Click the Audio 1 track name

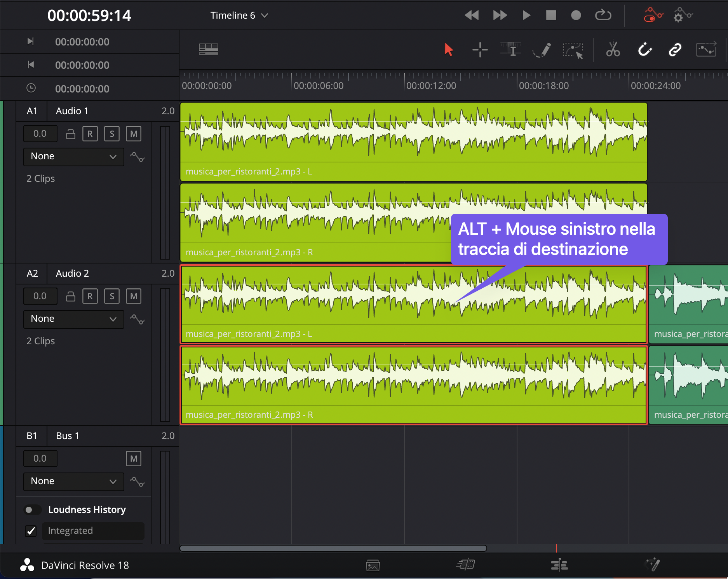pos(72,111)
